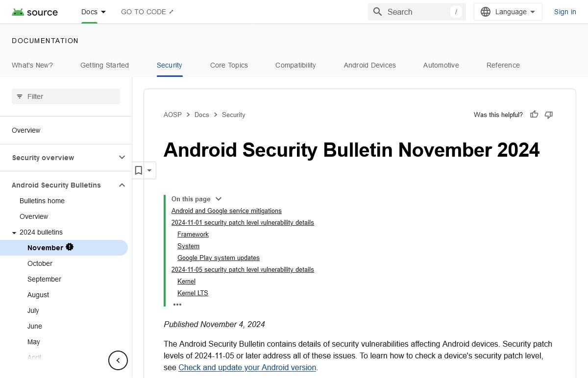Open the May bulletin
Viewport: 588px width, 378px height.
click(x=34, y=342)
